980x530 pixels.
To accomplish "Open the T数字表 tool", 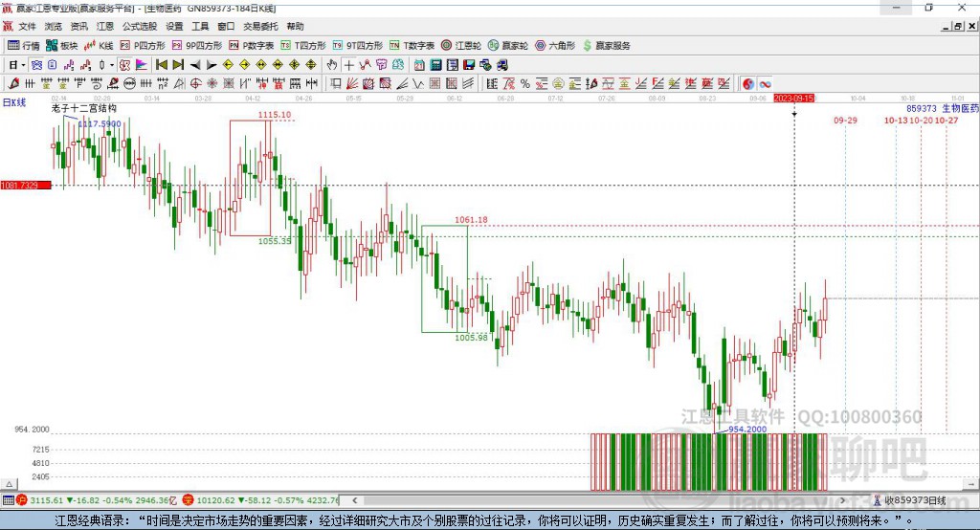I will point(412,46).
